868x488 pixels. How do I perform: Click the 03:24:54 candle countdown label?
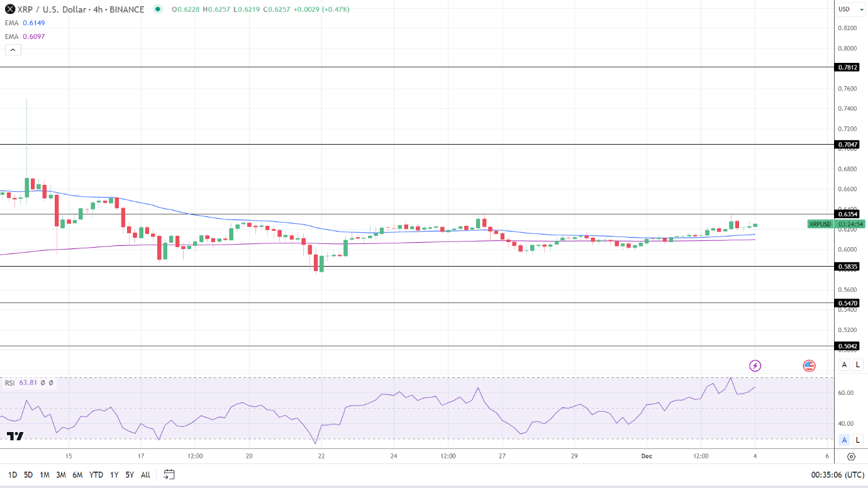(851, 224)
